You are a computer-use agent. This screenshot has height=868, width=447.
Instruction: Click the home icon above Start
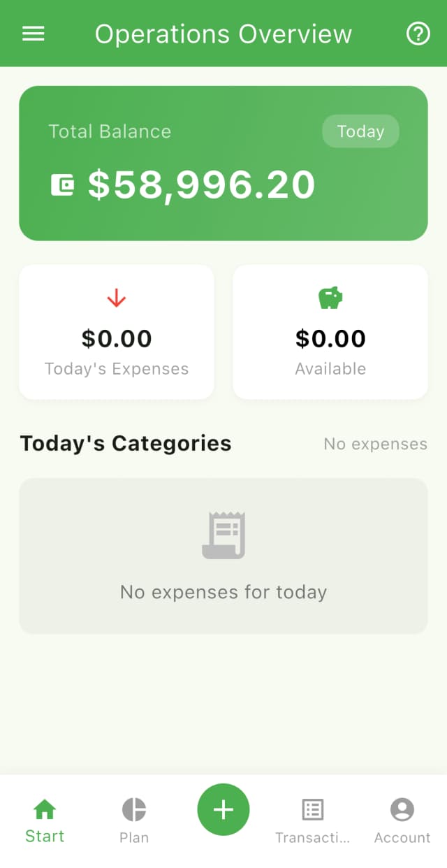point(44,809)
